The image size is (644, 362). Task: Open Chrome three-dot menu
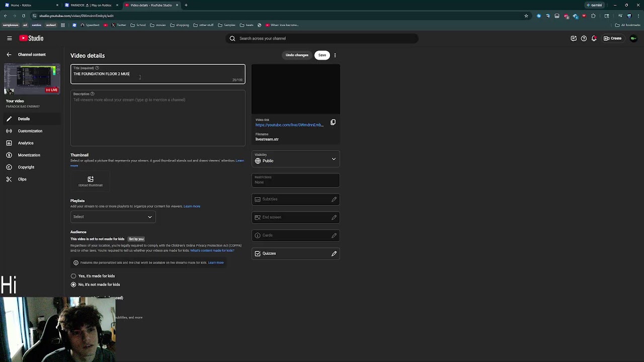point(638,16)
